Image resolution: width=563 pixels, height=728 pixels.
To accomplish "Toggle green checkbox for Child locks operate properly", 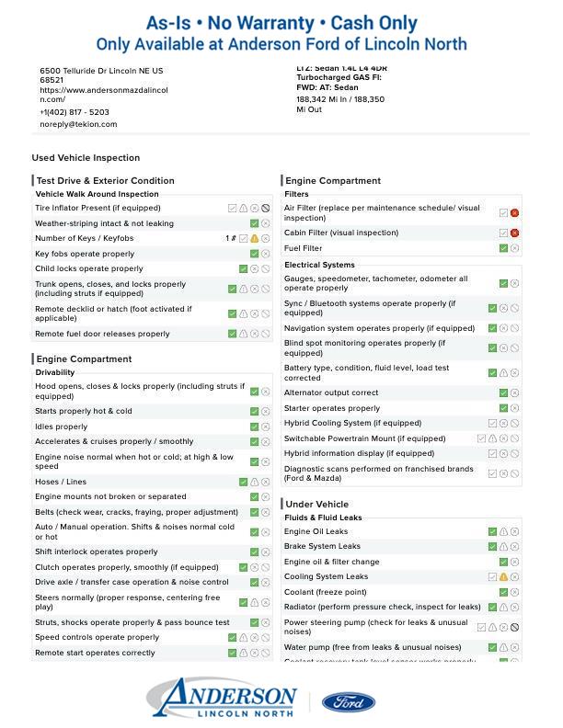I will coord(244,269).
